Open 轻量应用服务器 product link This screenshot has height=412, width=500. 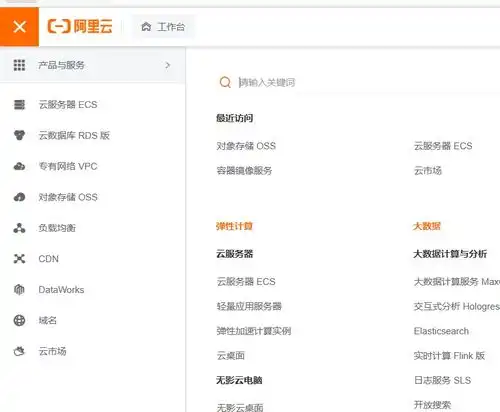[x=249, y=306]
